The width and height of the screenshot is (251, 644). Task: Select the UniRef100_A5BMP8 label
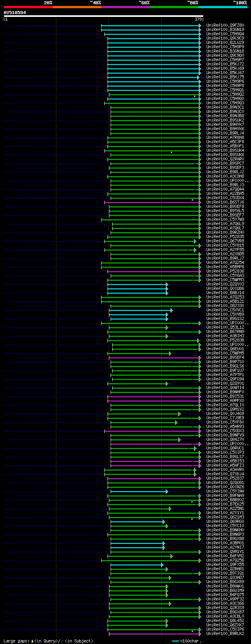(x=225, y=267)
